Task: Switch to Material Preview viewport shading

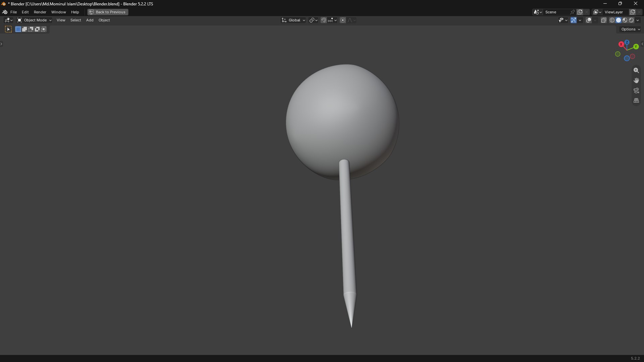Action: coord(625,20)
